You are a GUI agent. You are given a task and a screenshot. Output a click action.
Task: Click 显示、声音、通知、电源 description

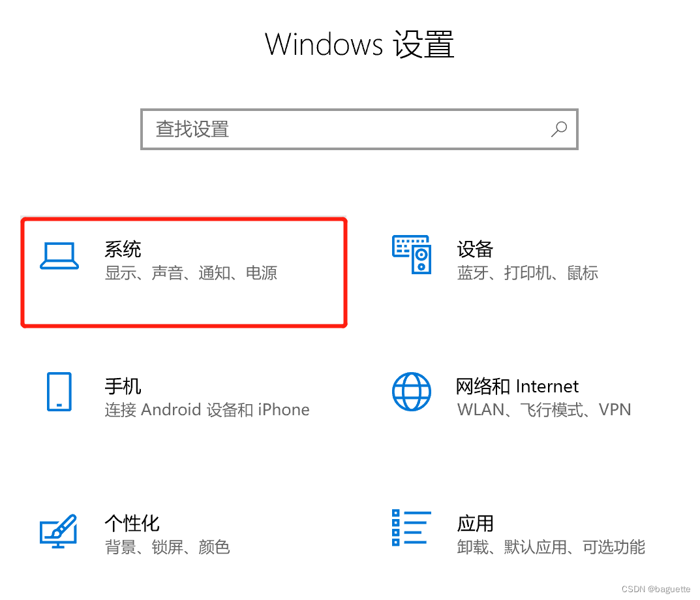[x=191, y=272]
